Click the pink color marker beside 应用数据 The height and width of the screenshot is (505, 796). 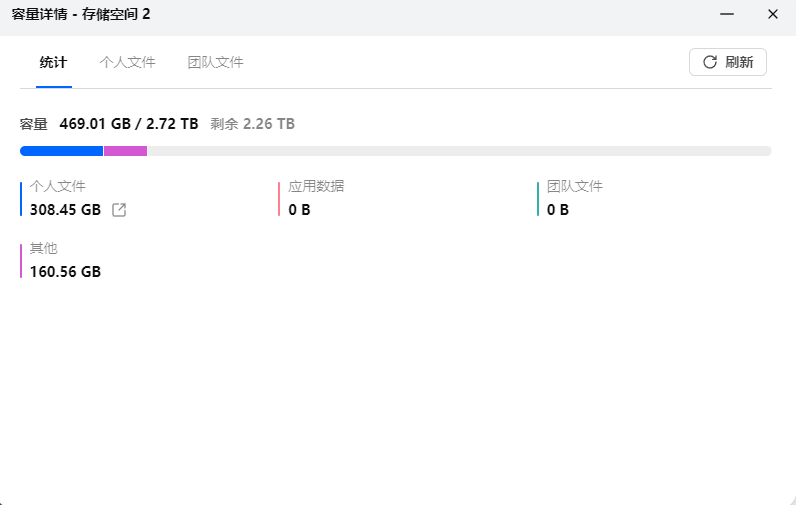click(x=279, y=198)
